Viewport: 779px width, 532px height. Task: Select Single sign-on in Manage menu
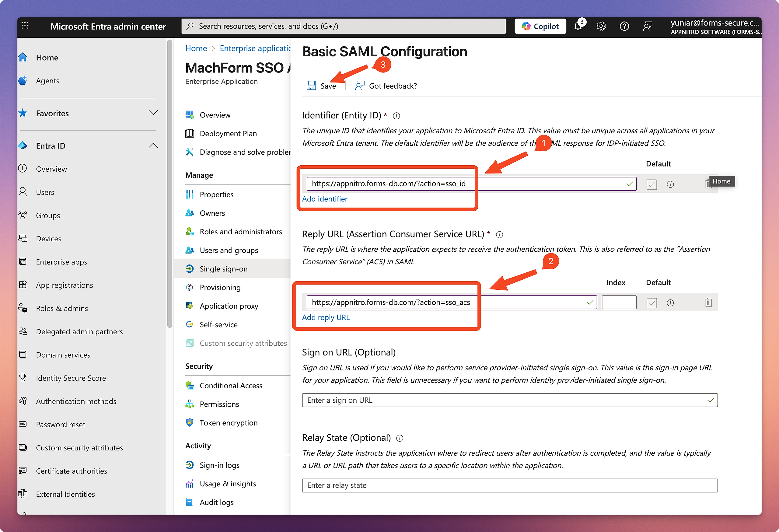pos(223,269)
